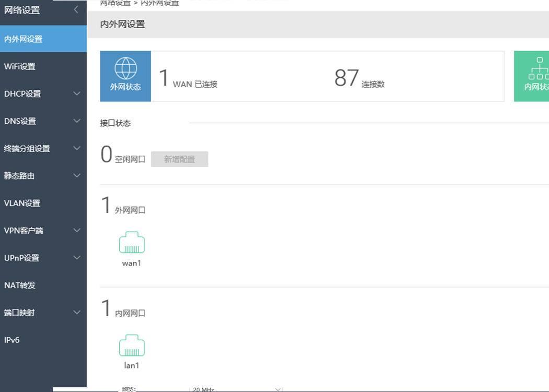The image size is (549, 392).
Task: Expand the 静态路由 chevron
Action: tap(77, 175)
